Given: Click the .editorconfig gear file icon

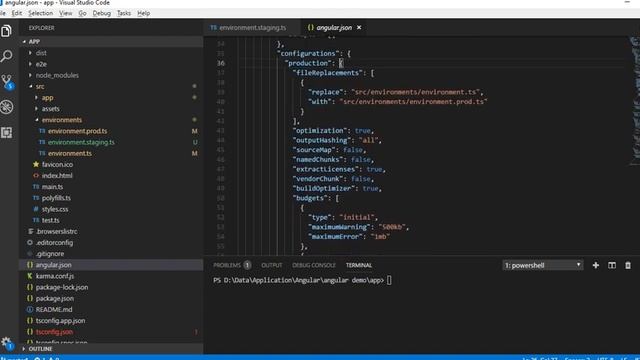Looking at the screenshot, I should click(x=30, y=242).
